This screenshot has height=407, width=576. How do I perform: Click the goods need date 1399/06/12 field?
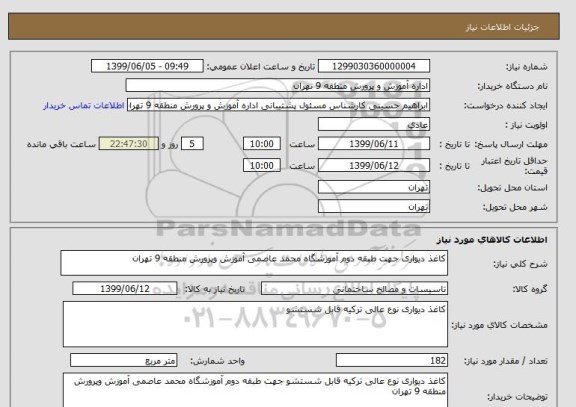(125, 289)
